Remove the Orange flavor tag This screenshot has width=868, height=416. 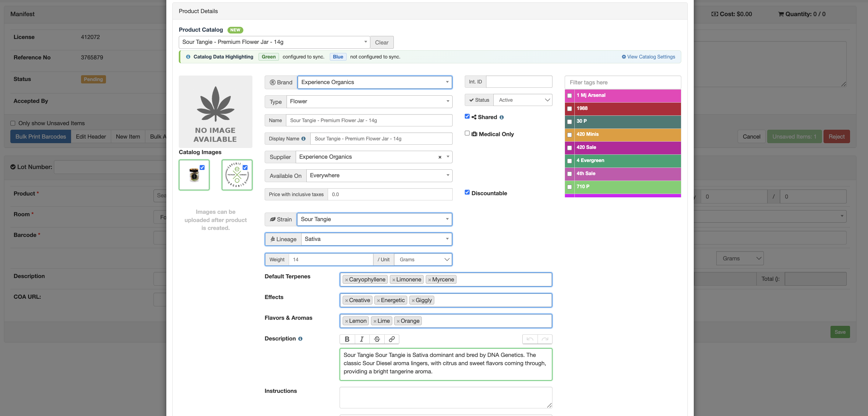coord(398,321)
